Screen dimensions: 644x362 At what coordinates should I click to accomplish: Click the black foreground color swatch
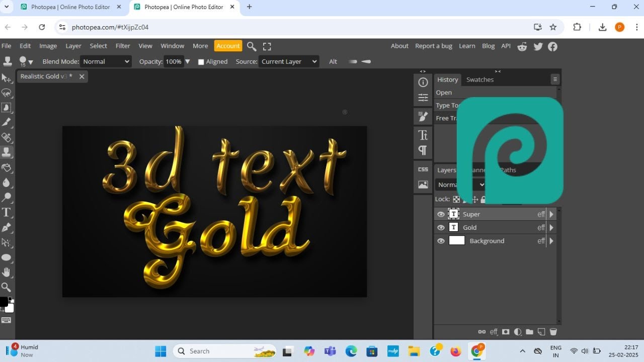point(4,301)
